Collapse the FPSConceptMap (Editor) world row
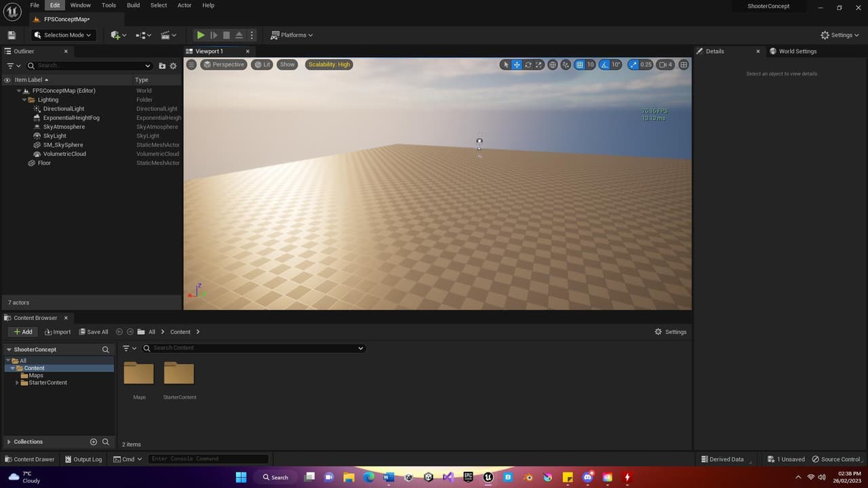This screenshot has height=488, width=868. pyautogui.click(x=19, y=91)
